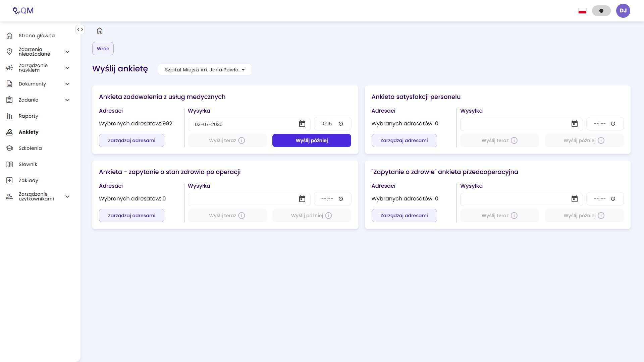Expand the Dokumenty chevron
The height and width of the screenshot is (362, 644).
(x=67, y=84)
